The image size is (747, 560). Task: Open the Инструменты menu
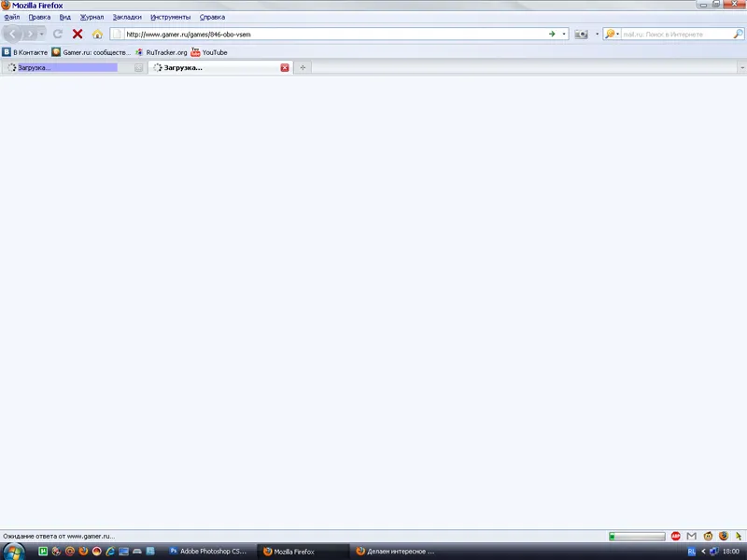[x=170, y=17]
